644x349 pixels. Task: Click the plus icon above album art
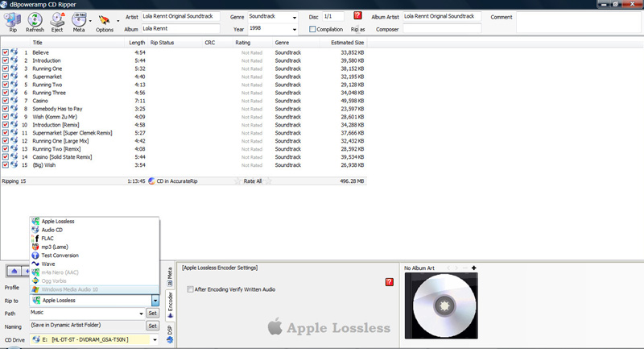(474, 268)
